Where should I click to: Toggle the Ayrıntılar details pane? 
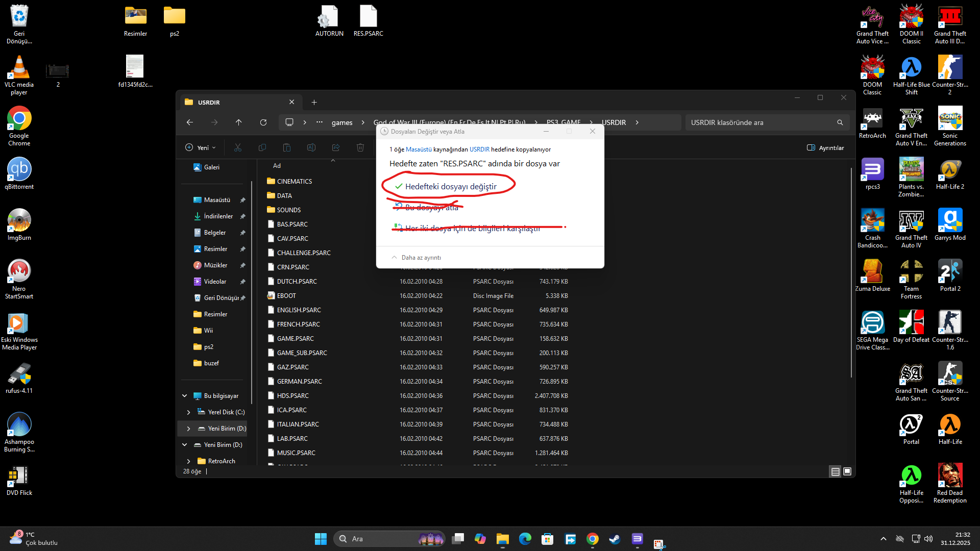(825, 148)
